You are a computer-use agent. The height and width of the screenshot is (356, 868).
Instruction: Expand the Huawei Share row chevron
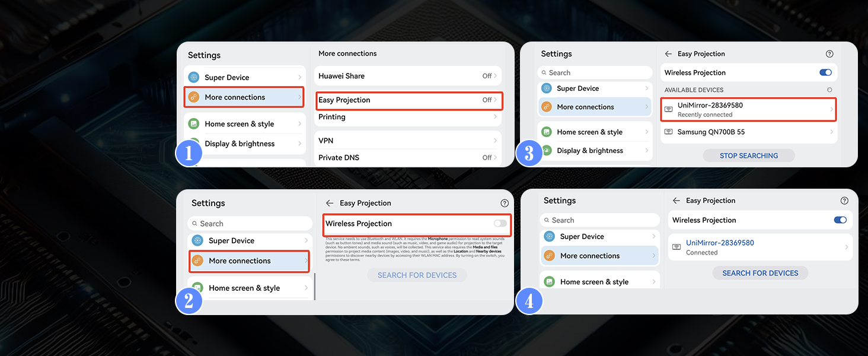coord(495,76)
